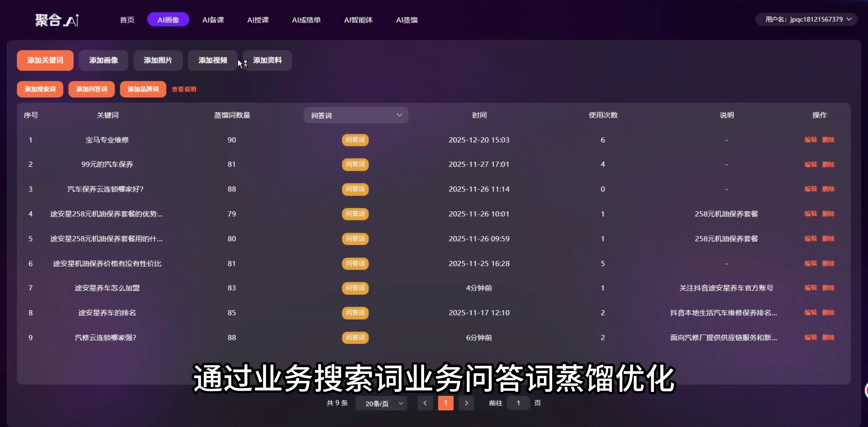Click the 添加画像 button
Screen dimensions: 868x427
coord(103,60)
